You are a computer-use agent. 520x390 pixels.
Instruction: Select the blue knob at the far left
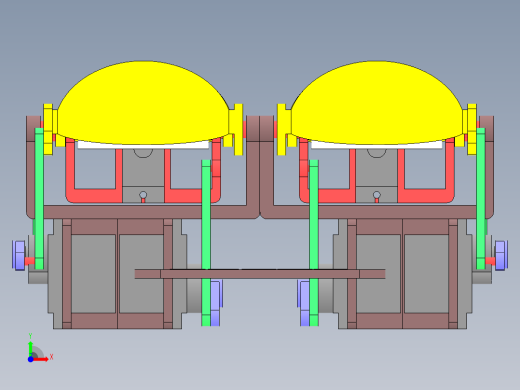18,255
